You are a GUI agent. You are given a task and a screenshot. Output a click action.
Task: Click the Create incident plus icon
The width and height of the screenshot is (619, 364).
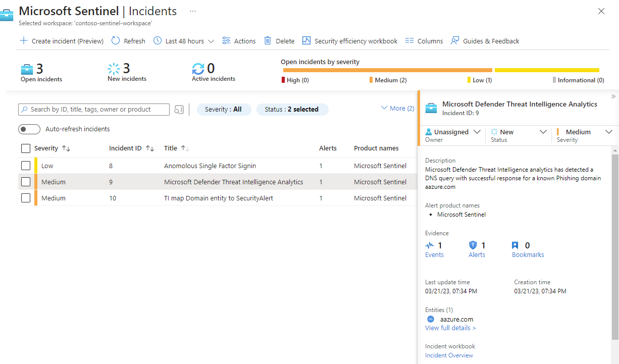(24, 41)
